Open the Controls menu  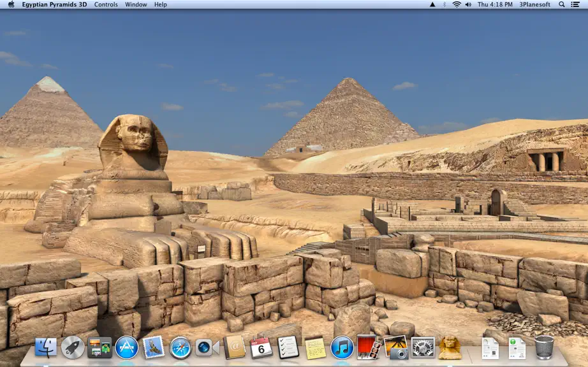coord(106,4)
